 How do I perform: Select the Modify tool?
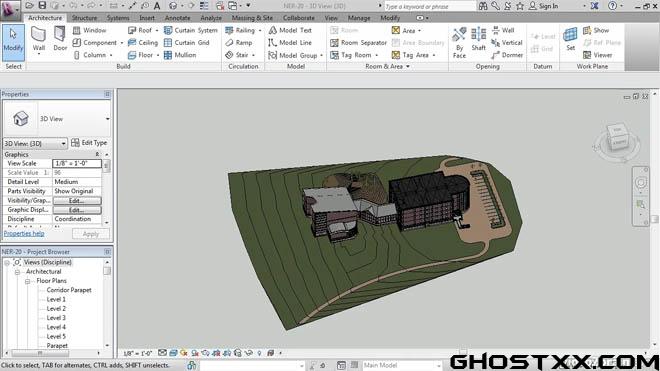13,43
